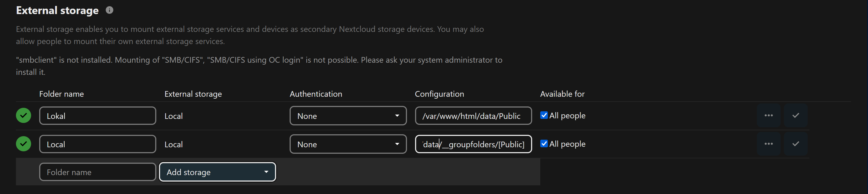Save the groupfolders storage with checkmark button

[x=795, y=144]
